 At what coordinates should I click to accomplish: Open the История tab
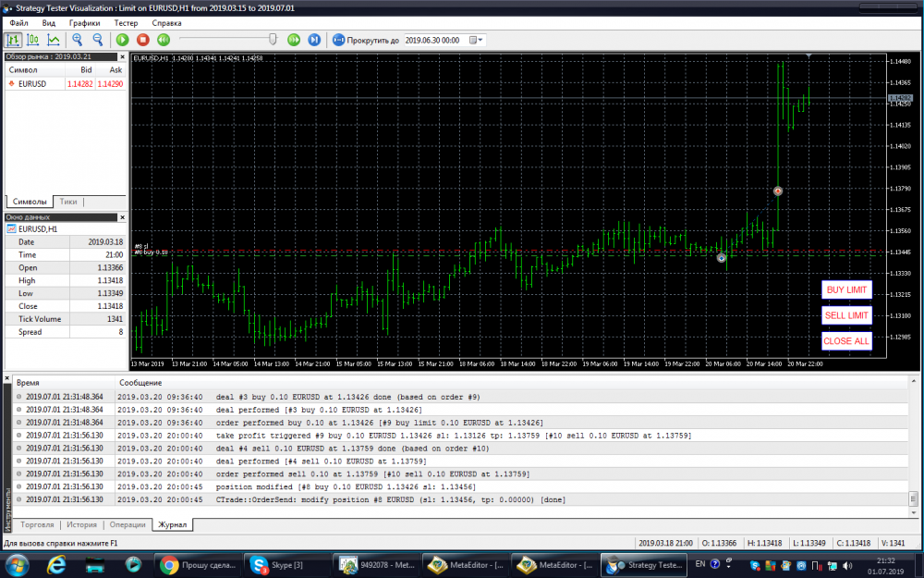point(80,525)
